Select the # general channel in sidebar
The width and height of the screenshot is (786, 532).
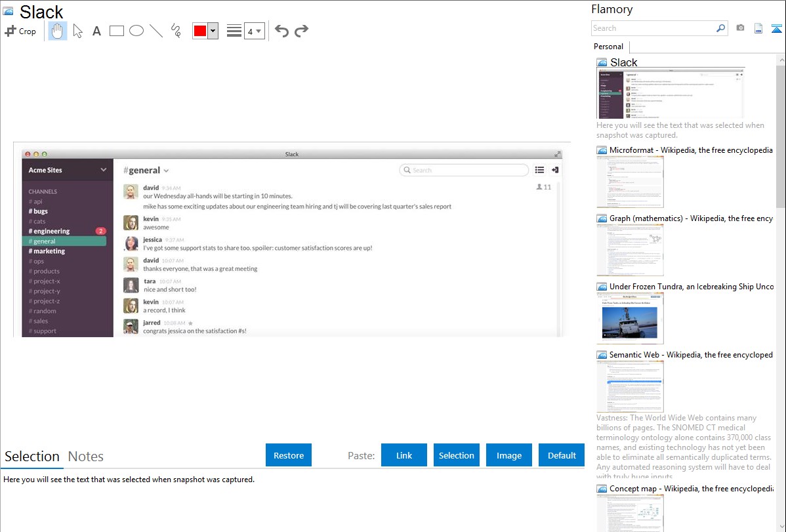coord(64,241)
